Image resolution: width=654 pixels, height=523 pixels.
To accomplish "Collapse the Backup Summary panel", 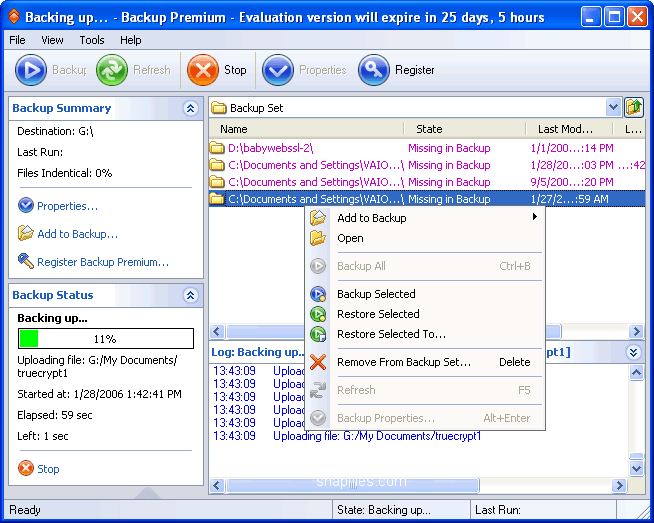I will [190, 108].
